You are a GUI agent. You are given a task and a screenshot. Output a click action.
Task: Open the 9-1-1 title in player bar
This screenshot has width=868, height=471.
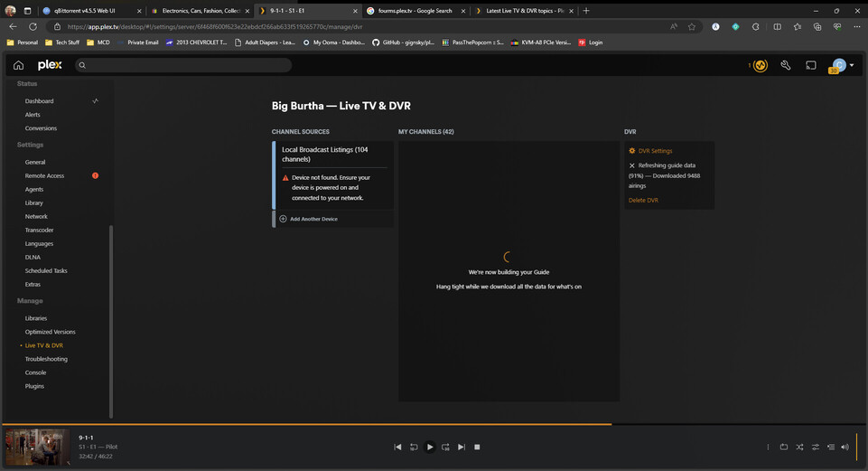coord(86,438)
